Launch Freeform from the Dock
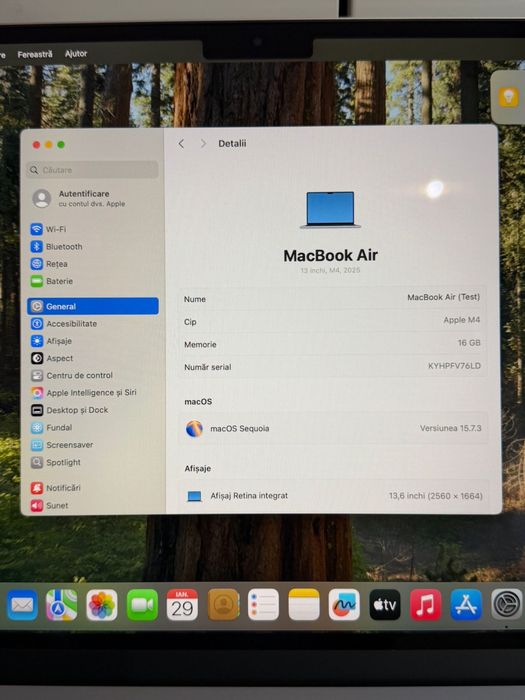Screen dimensions: 525x700 pyautogui.click(x=344, y=605)
